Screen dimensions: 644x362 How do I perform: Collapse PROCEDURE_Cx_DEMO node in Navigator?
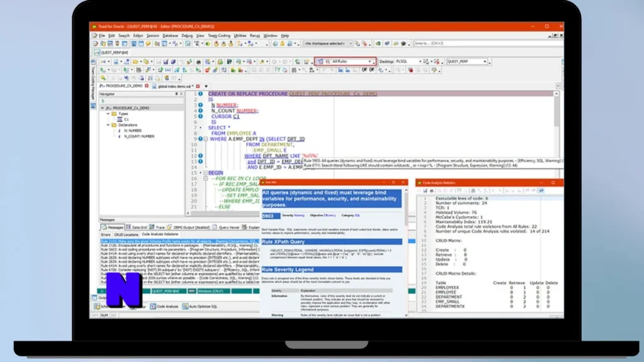point(103,108)
